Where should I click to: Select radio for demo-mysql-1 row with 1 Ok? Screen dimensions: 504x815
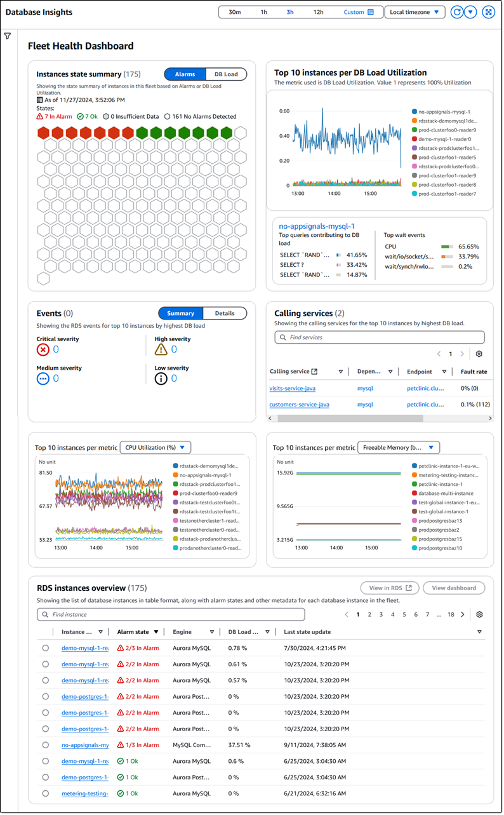coord(45,761)
